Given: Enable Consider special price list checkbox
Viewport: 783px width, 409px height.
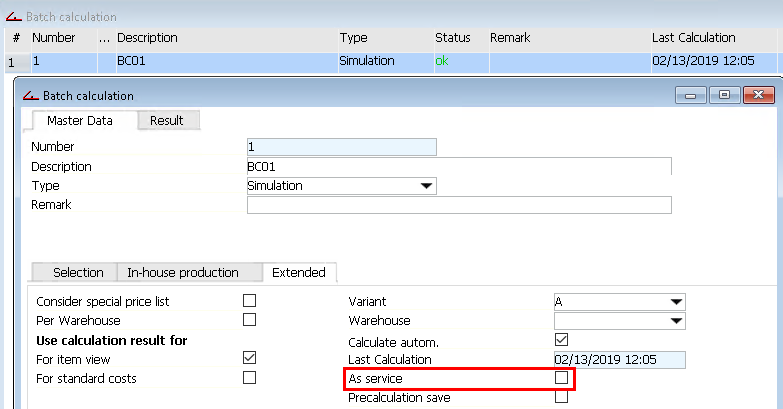Looking at the screenshot, I should tap(249, 301).
